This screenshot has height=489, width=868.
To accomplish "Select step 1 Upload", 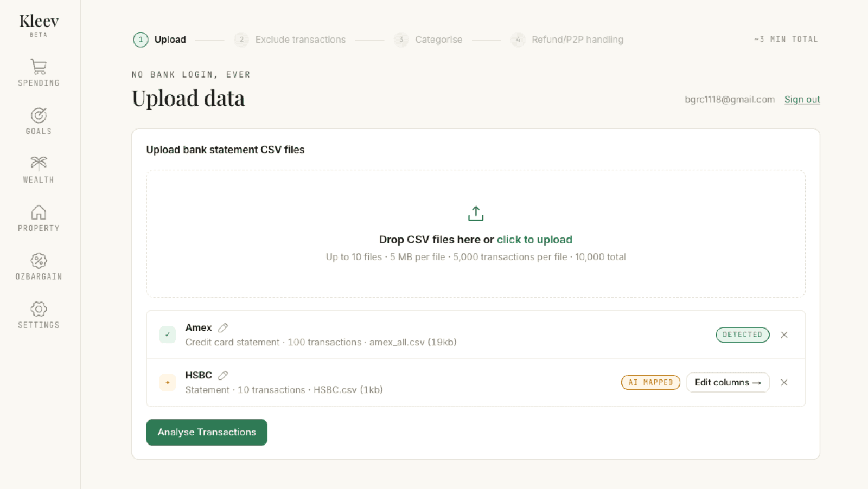I will click(x=159, y=40).
